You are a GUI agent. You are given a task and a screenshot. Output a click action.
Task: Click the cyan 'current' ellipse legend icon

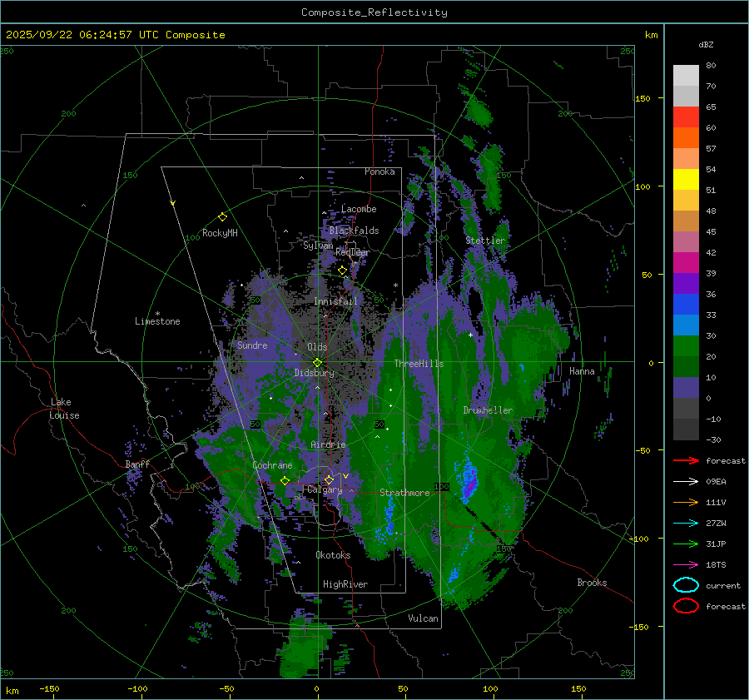(x=686, y=585)
